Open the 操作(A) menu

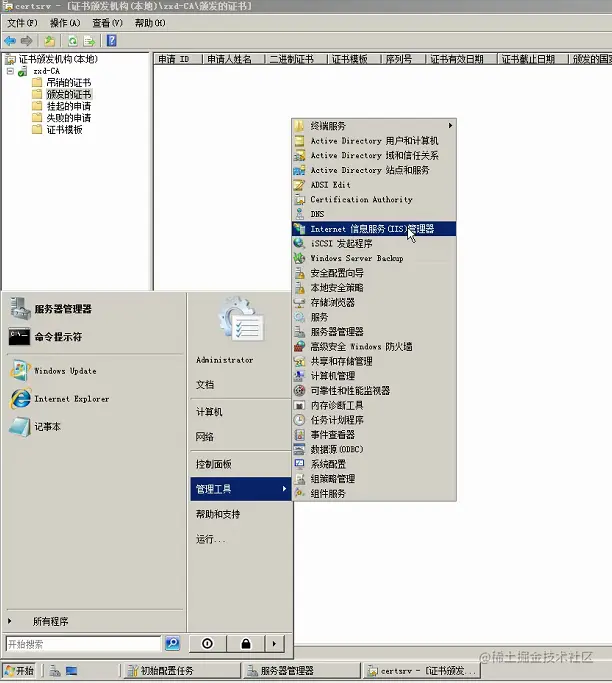(65, 23)
